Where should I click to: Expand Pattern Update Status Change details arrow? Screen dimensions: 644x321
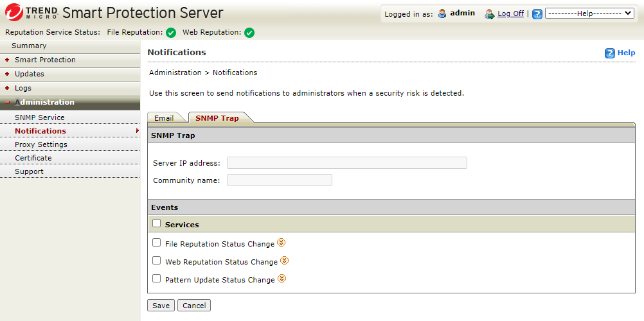[x=282, y=279]
